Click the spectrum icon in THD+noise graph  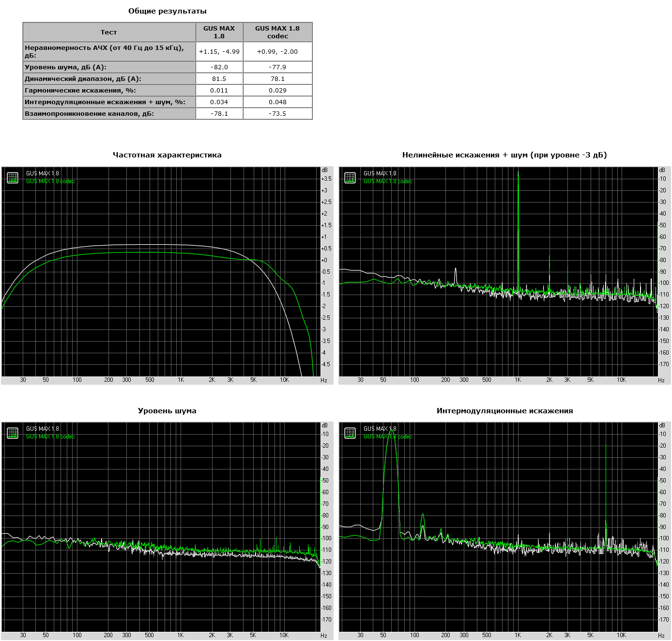[x=350, y=178]
